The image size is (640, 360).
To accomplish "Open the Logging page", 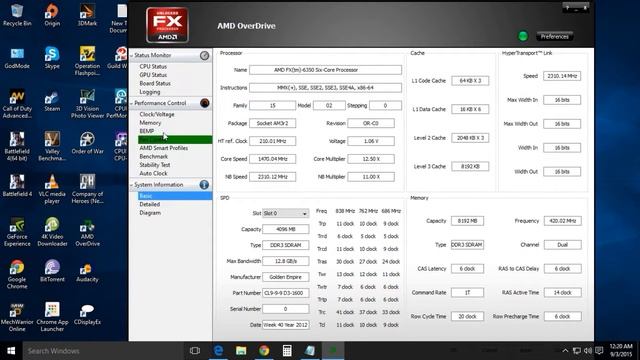I will coord(150,92).
